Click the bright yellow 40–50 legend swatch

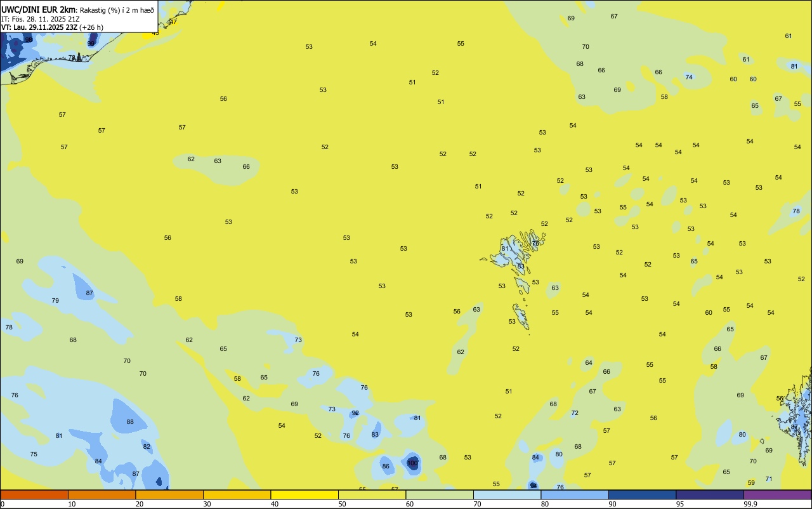[x=304, y=494]
